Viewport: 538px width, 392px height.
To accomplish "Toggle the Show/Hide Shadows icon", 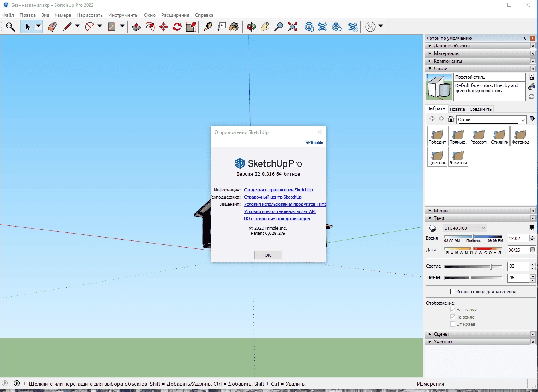I will click(432, 228).
